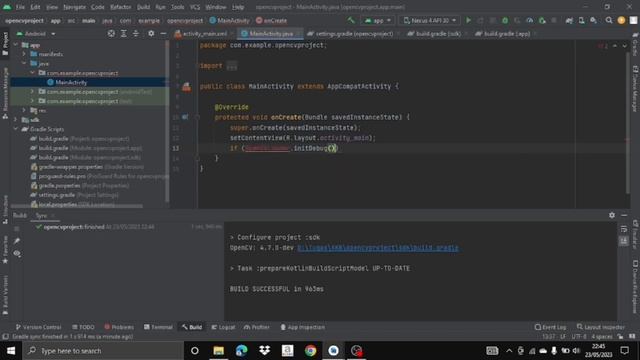Image resolution: width=640 pixels, height=360 pixels.
Task: Expand the res folder
Action: (x=24, y=110)
